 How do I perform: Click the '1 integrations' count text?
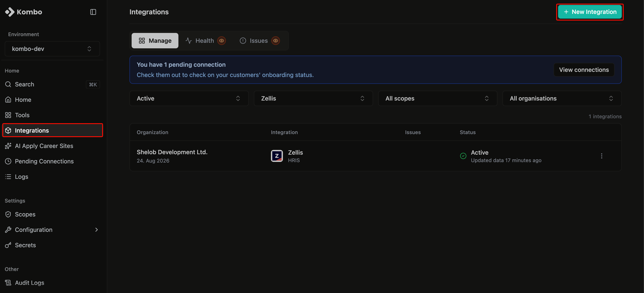605,116
